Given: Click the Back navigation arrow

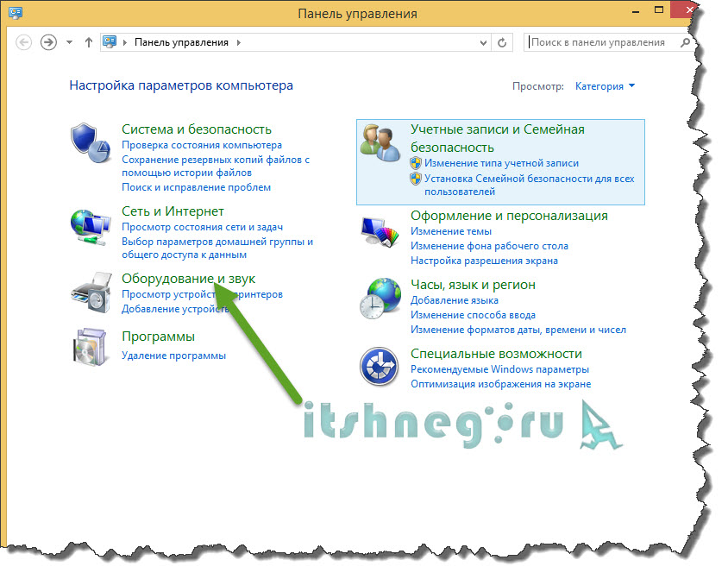Looking at the screenshot, I should tap(23, 43).
